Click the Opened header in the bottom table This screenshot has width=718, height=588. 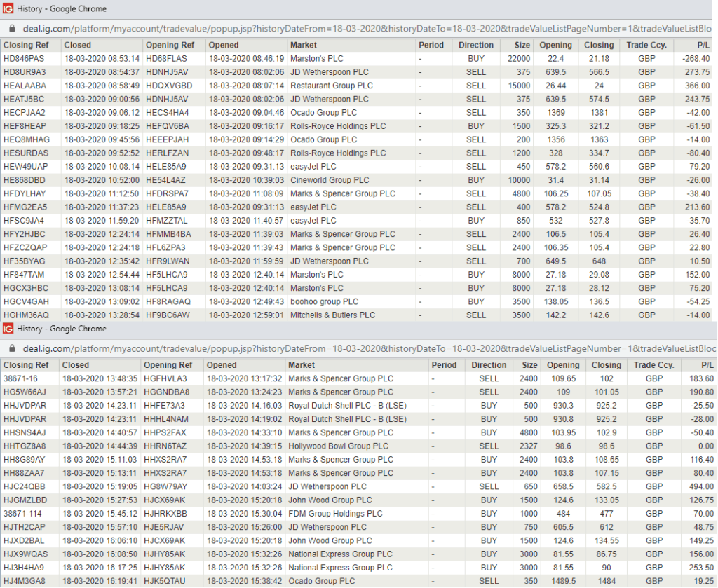tap(222, 364)
